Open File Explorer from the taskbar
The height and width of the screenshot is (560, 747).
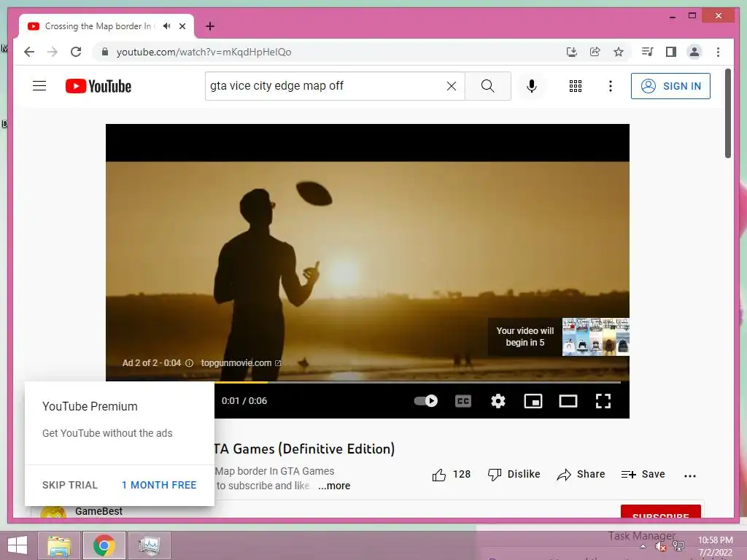[x=59, y=545]
